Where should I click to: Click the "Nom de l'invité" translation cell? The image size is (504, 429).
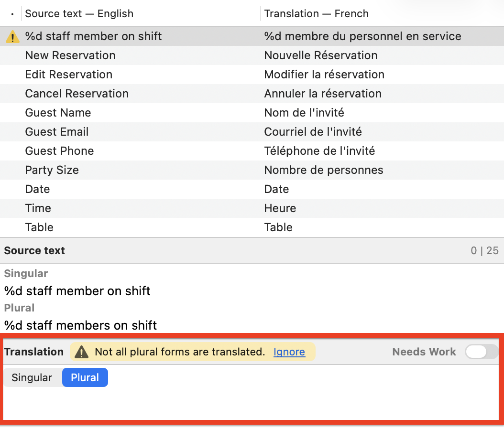pos(304,113)
